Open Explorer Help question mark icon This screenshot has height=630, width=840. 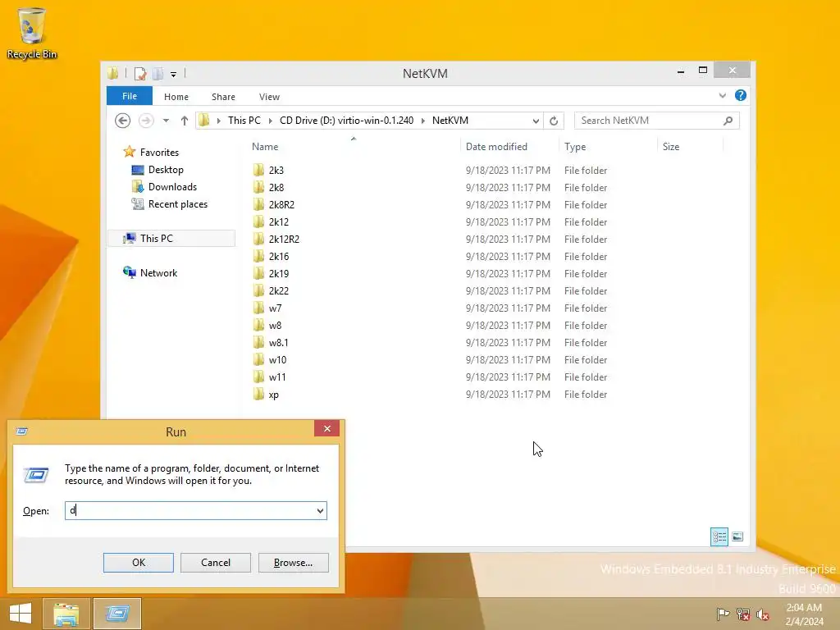coord(741,95)
